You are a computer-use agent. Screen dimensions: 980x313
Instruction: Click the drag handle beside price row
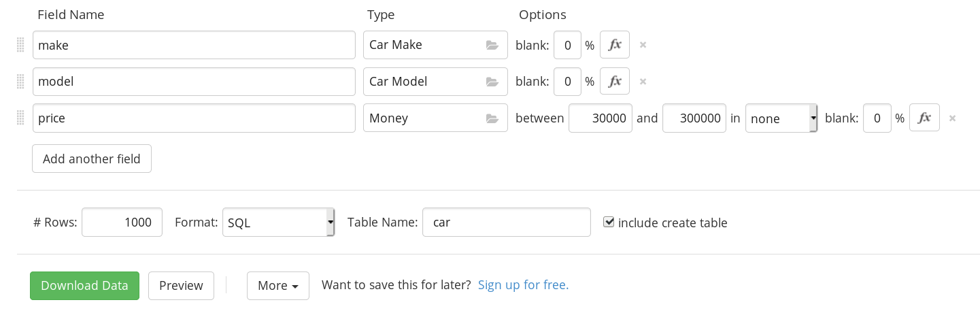[20, 118]
